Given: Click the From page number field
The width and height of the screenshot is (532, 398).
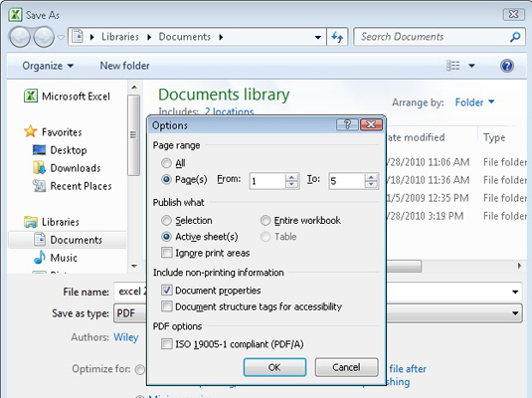Looking at the screenshot, I should coord(267,181).
